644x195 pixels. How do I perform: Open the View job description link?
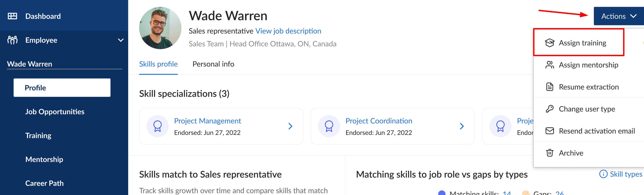(288, 31)
